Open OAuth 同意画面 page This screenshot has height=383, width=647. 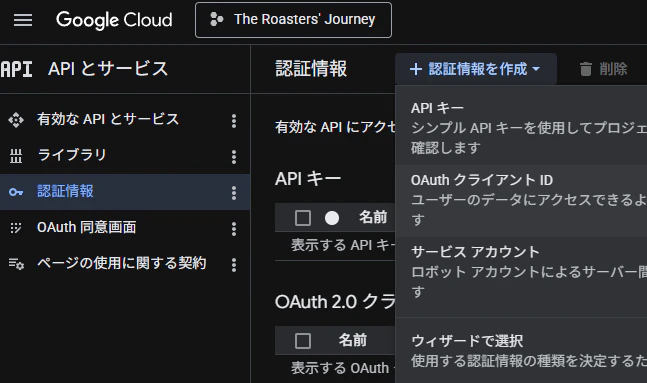point(87,227)
